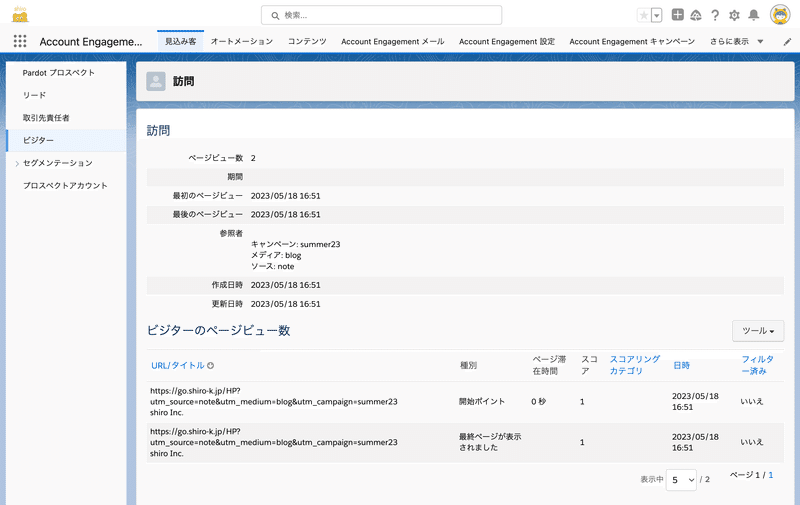Open the コンテンツ tab
The width and height of the screenshot is (800, 505).
[307, 41]
